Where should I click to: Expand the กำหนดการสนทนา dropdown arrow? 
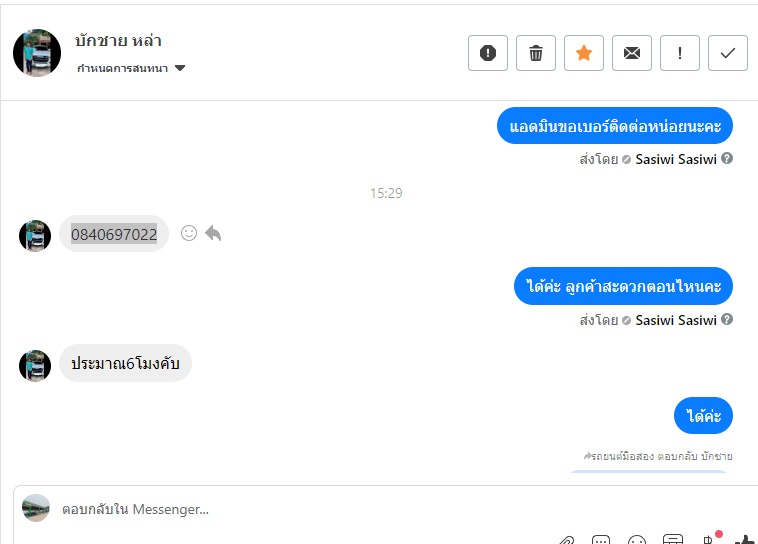point(180,68)
